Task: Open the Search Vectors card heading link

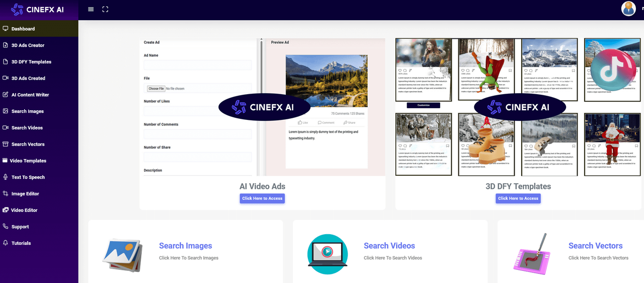Action: click(x=596, y=246)
